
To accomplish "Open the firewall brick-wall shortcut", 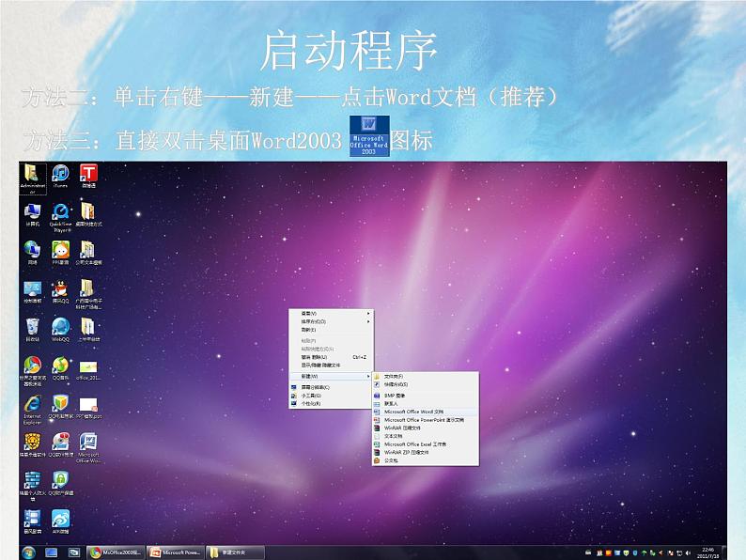I will tap(32, 487).
